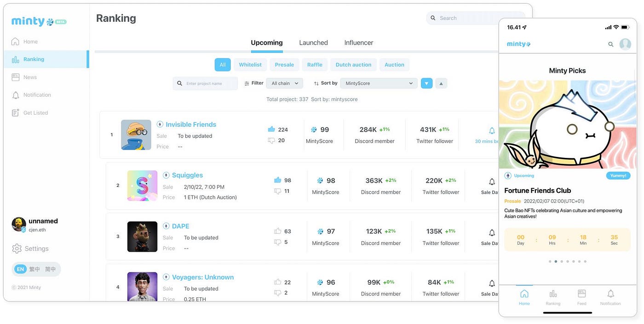Click the second carousel dot in Minty Picks
This screenshot has width=644, height=324.
(x=556, y=261)
